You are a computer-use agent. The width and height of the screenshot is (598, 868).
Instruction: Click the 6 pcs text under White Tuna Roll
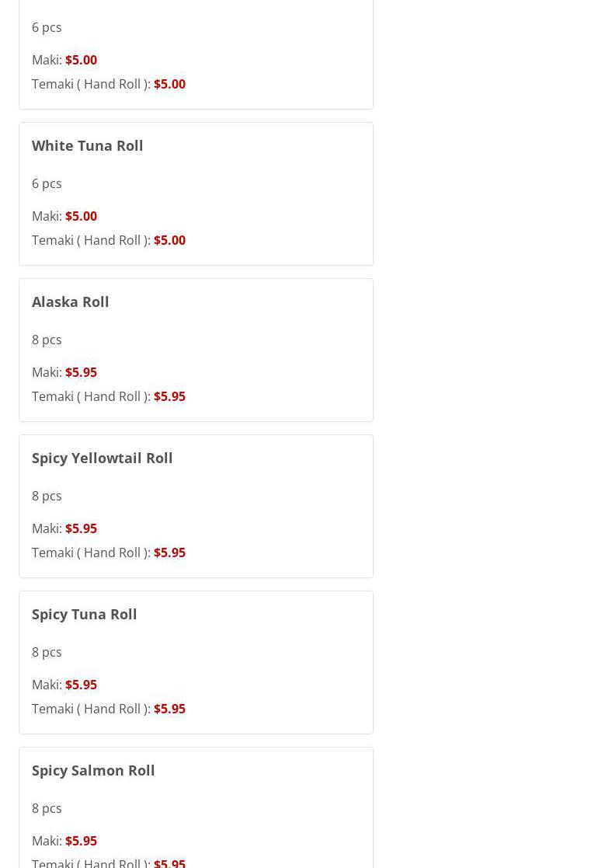tap(47, 183)
